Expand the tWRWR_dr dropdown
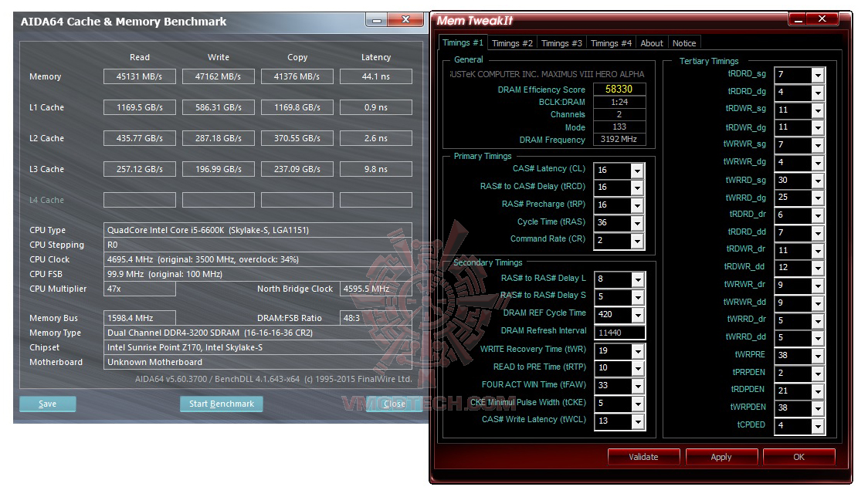 [x=818, y=286]
